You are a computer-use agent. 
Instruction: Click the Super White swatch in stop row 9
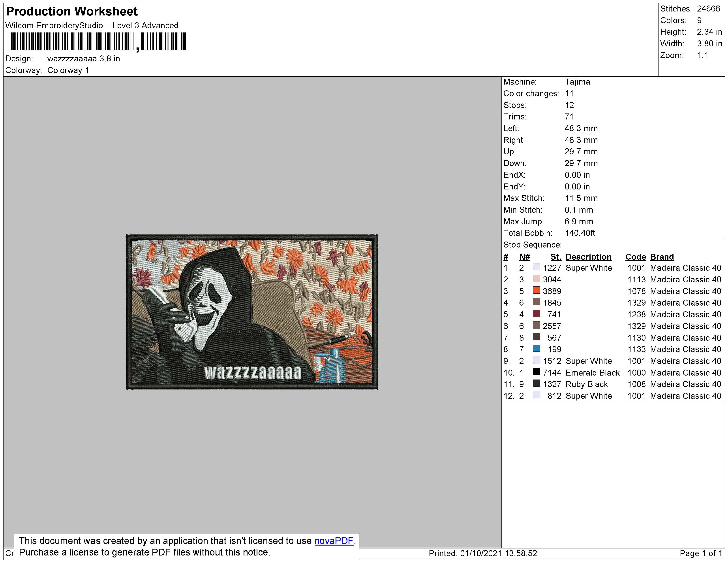click(x=536, y=360)
